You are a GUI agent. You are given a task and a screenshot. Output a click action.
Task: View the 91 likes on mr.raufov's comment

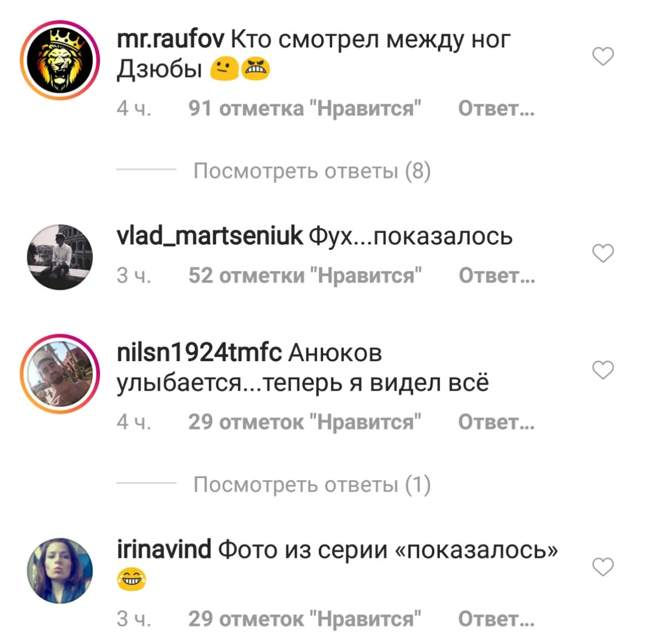(x=305, y=109)
